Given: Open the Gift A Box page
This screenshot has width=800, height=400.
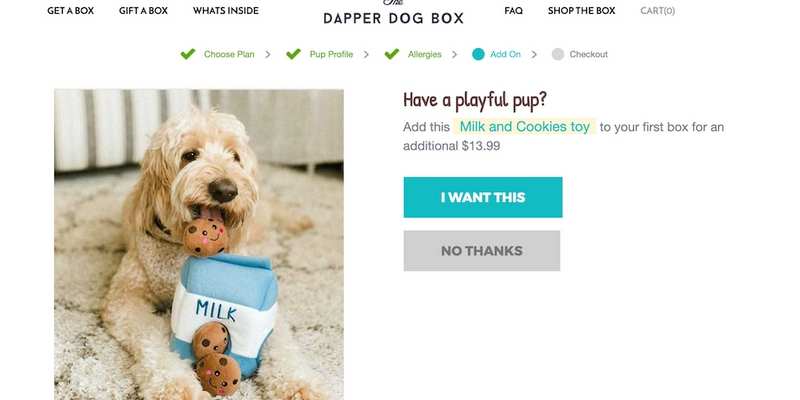Looking at the screenshot, I should tap(143, 11).
